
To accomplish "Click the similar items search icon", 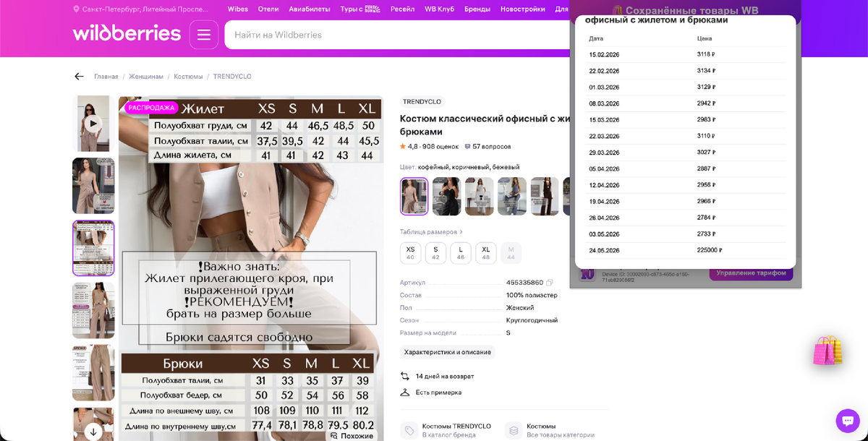I will click(334, 436).
